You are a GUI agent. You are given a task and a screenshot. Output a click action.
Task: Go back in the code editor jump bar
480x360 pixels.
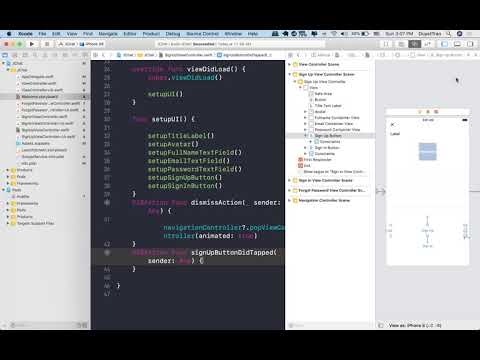[104, 55]
